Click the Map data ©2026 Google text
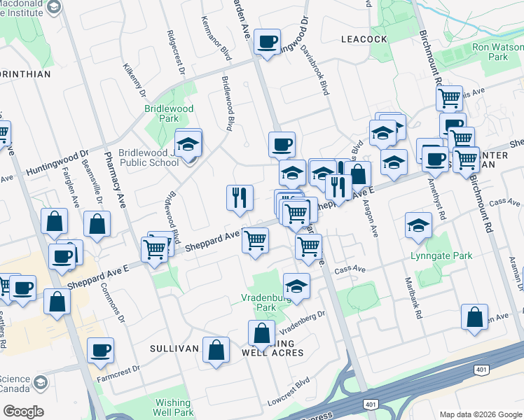 coord(481,415)
